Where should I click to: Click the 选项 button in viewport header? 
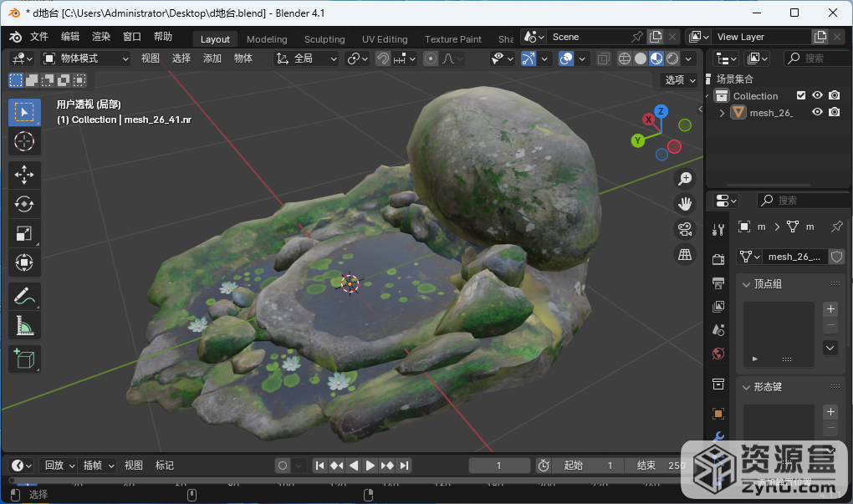click(680, 80)
